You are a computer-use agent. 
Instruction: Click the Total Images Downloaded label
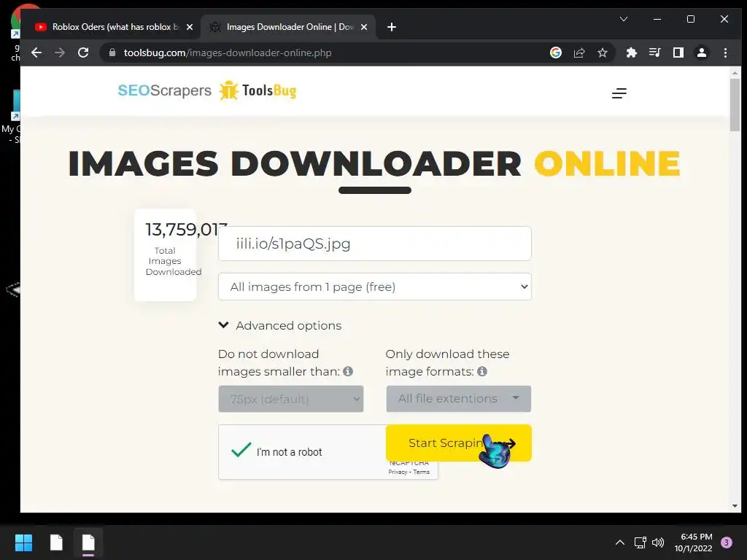click(174, 261)
